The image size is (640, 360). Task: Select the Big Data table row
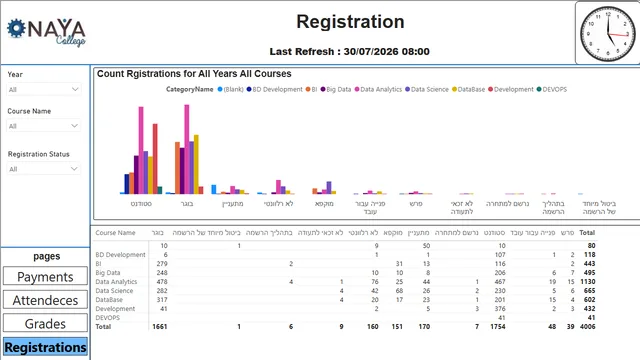click(x=345, y=273)
